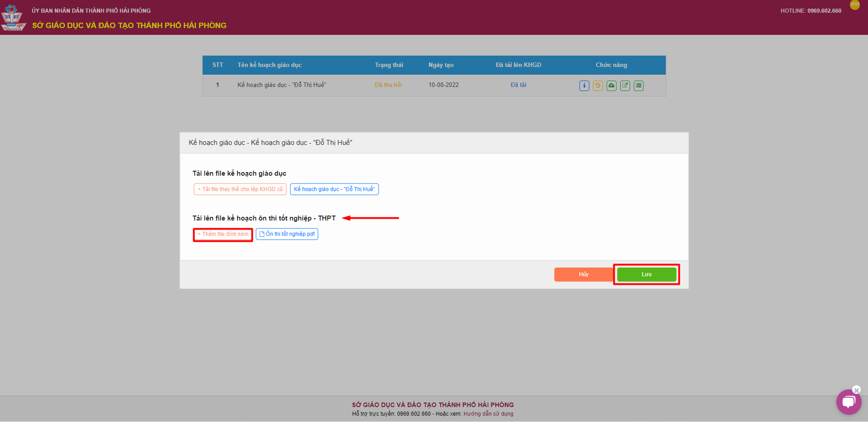Open the green list view icon

coord(638,86)
